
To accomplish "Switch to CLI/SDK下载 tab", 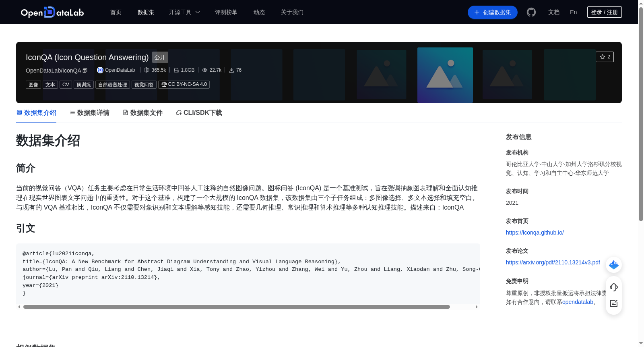I will 199,113.
